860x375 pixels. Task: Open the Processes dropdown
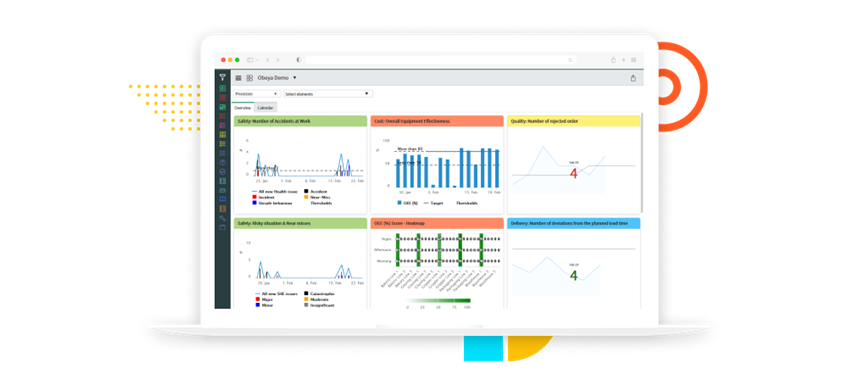[257, 94]
